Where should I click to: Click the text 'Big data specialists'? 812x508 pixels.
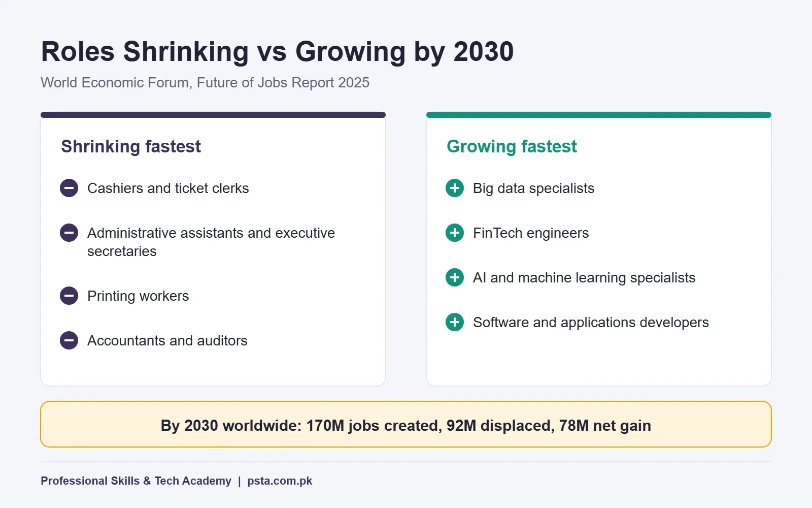pyautogui.click(x=533, y=188)
